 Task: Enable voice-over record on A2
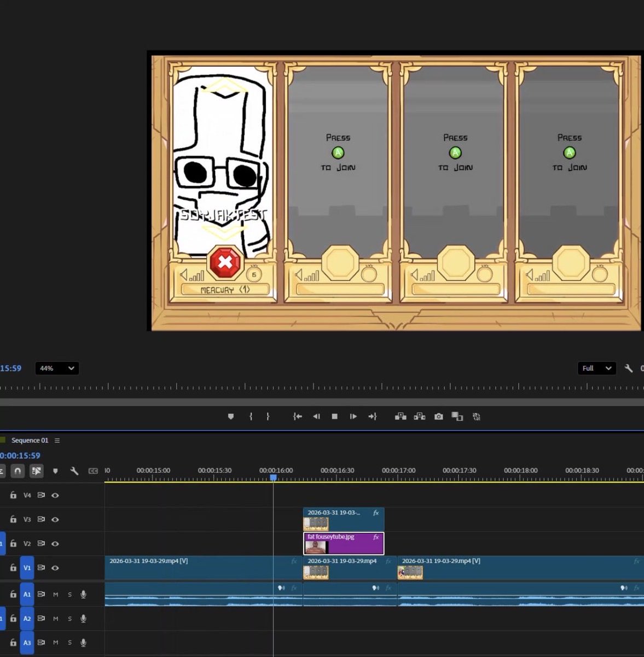click(x=83, y=619)
